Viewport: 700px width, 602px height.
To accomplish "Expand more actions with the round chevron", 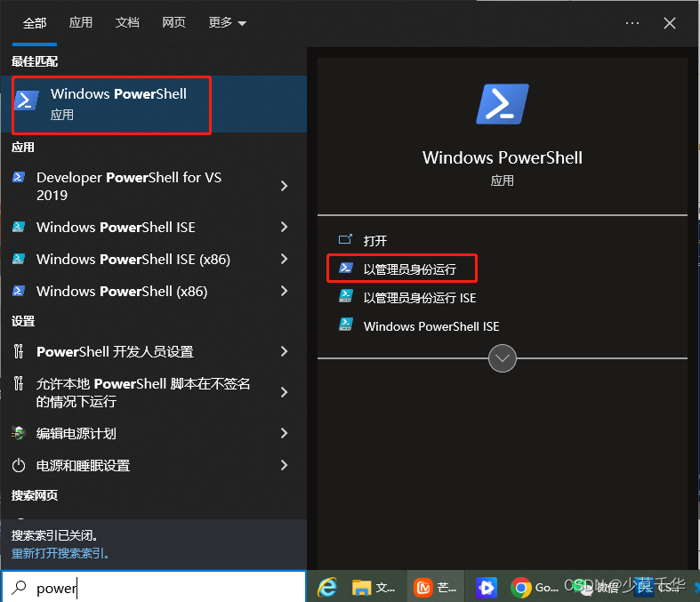I will pos(503,357).
